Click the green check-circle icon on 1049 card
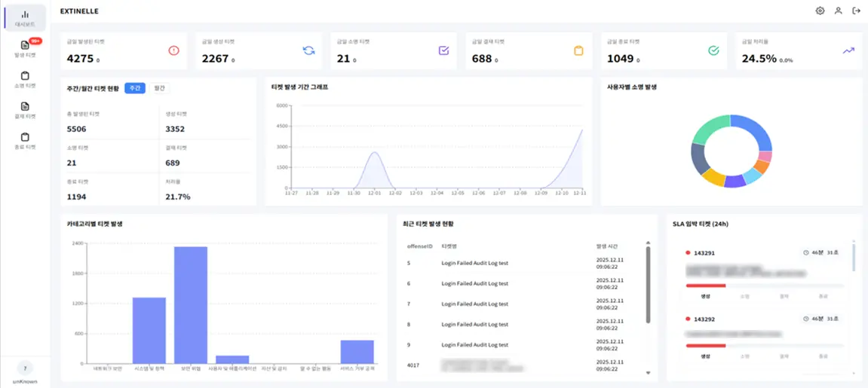This screenshot has width=868, height=388. click(713, 50)
